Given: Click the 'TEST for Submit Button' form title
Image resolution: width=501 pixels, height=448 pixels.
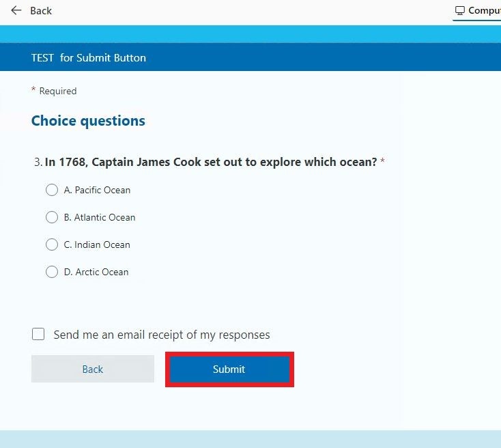Looking at the screenshot, I should pyautogui.click(x=89, y=58).
